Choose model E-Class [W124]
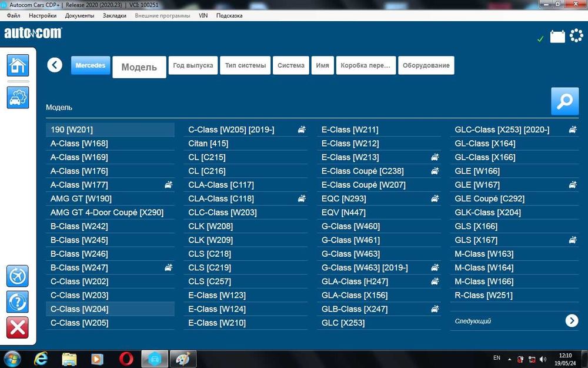The width and height of the screenshot is (588, 368). 246,309
